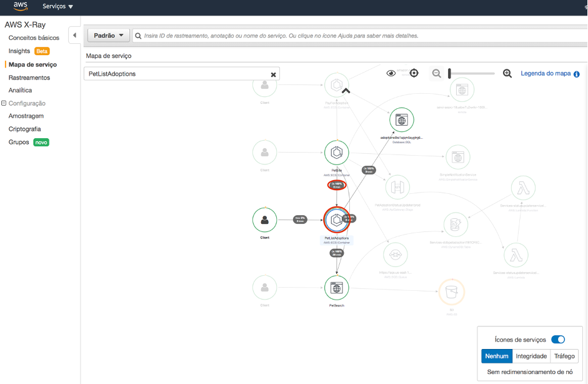
Task: Select Mapa de serviço in sidebar
Action: tap(32, 64)
